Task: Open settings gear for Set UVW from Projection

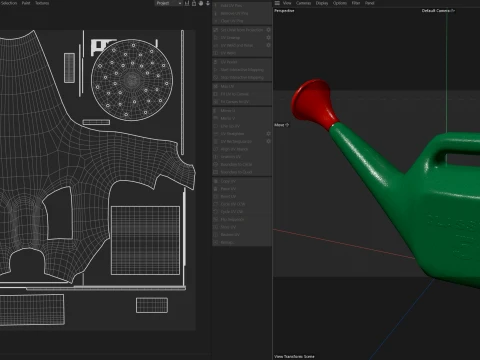Action: (x=268, y=30)
